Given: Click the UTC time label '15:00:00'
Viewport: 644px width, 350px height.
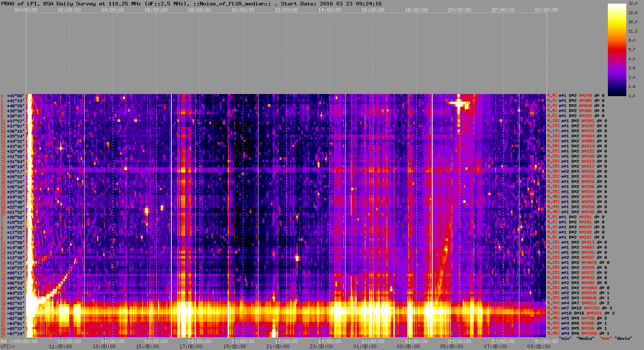Looking at the screenshot, I should coord(147,347).
